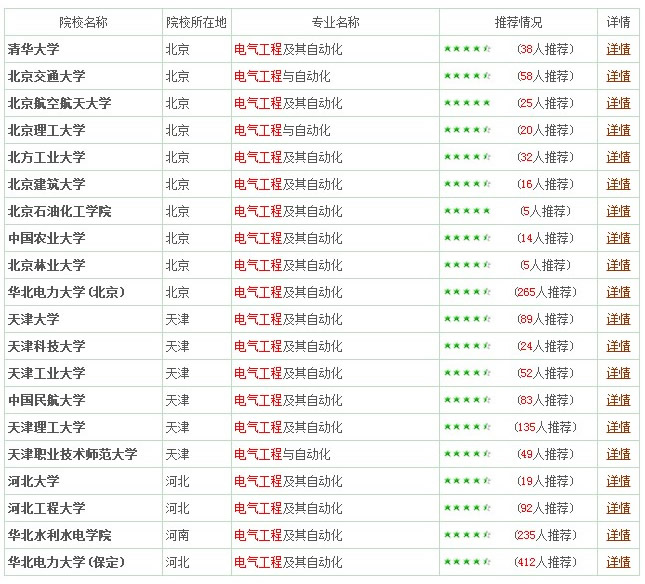Click the (135人推荐) count
The width and height of the screenshot is (645, 584).
point(545,427)
